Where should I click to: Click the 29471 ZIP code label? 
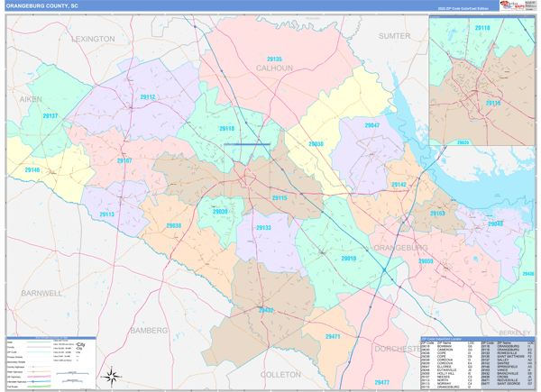click(x=332, y=336)
